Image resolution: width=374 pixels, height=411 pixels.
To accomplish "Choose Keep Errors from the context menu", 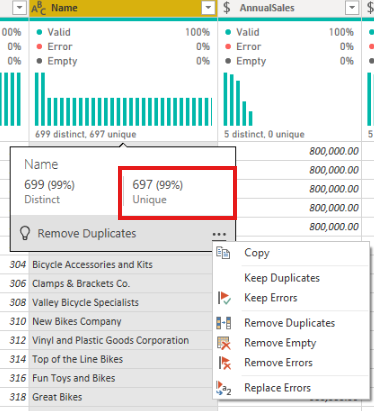I will point(291,298).
